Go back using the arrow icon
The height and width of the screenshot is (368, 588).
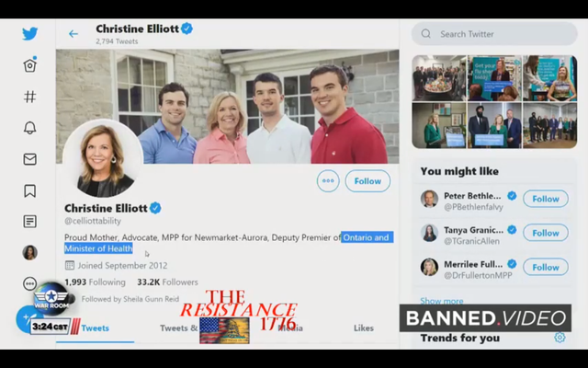pos(73,34)
